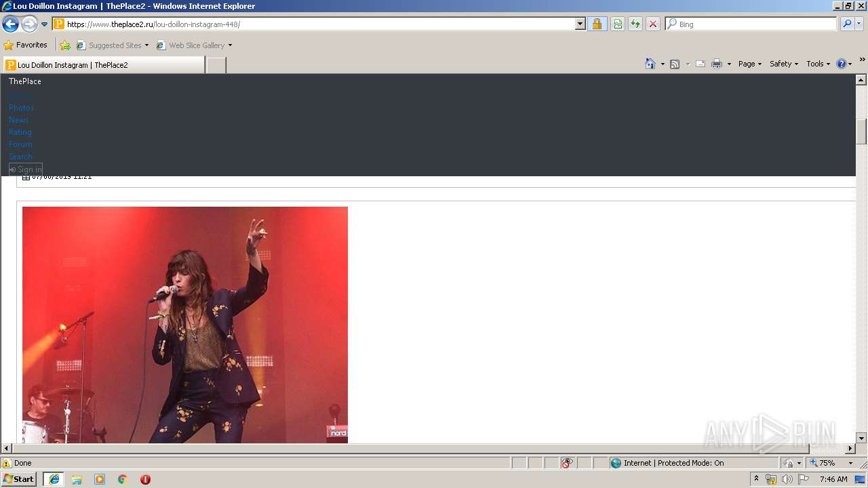This screenshot has width=868, height=488.
Task: Open the Search navigation link
Action: pyautogui.click(x=20, y=157)
